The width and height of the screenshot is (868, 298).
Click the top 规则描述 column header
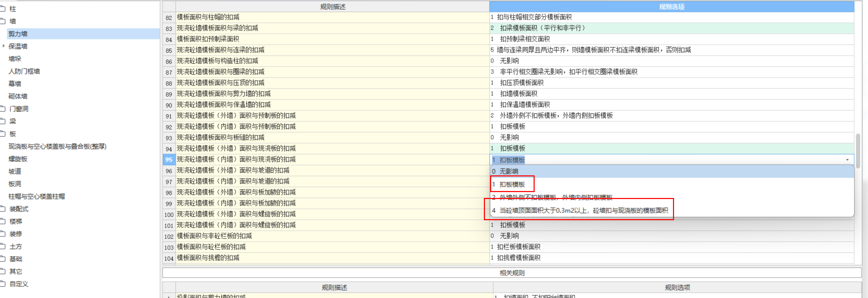click(333, 7)
